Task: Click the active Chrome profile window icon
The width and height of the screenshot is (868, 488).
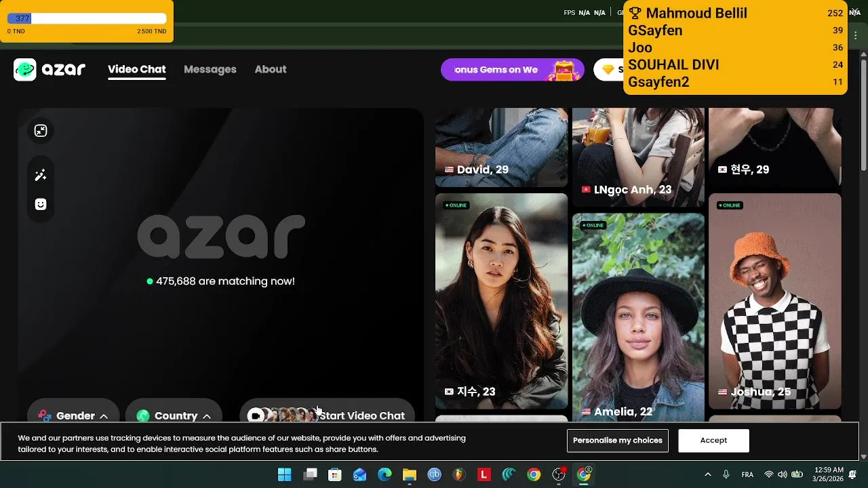Action: point(584,474)
